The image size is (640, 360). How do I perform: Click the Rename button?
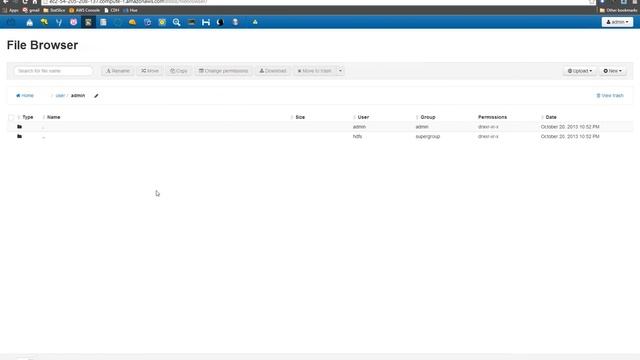tap(118, 71)
